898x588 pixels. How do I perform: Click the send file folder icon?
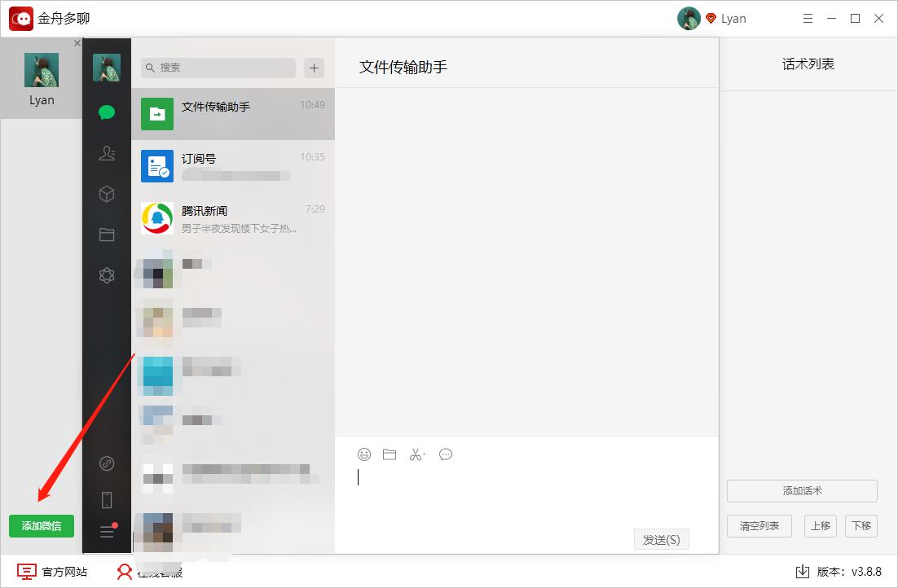click(390, 454)
